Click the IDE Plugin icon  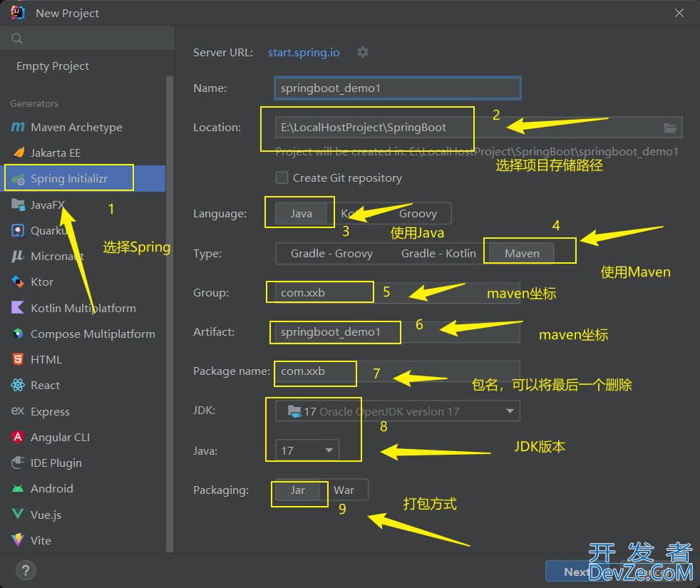coord(18,463)
